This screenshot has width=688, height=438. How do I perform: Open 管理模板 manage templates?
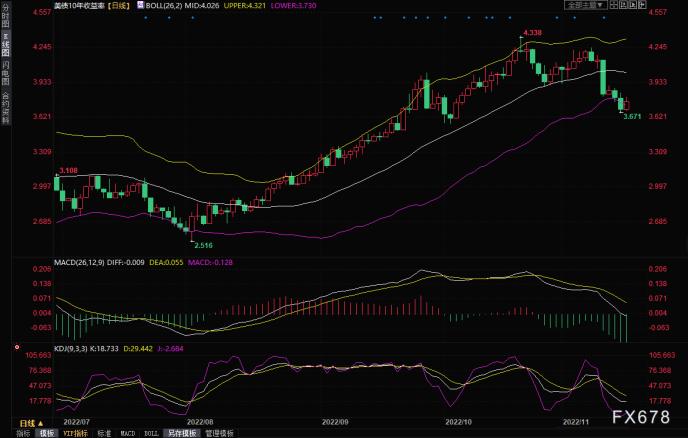pyautogui.click(x=219, y=433)
